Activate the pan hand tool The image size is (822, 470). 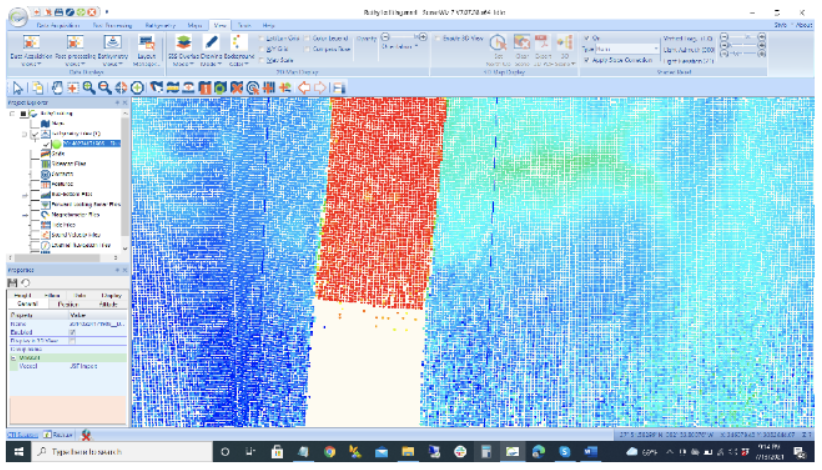58,88
